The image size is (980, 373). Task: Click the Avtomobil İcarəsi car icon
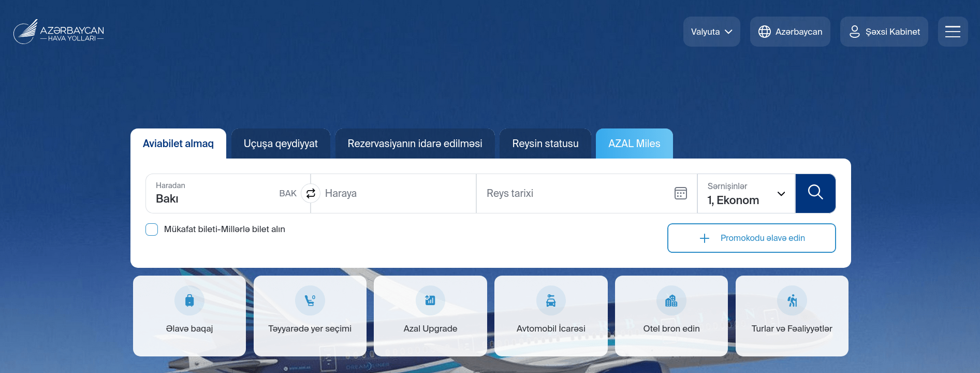point(551,300)
